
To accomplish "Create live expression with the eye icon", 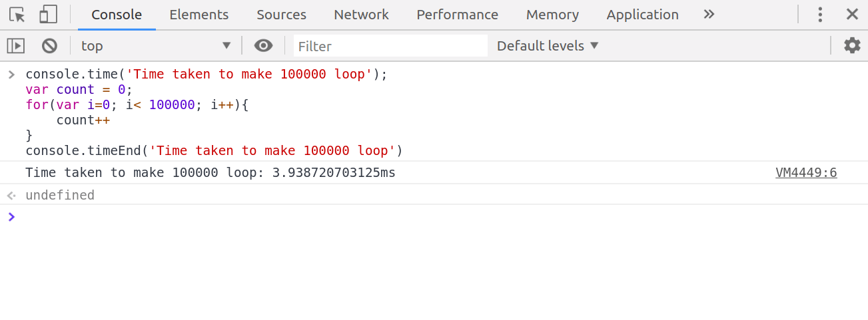I will (x=263, y=46).
